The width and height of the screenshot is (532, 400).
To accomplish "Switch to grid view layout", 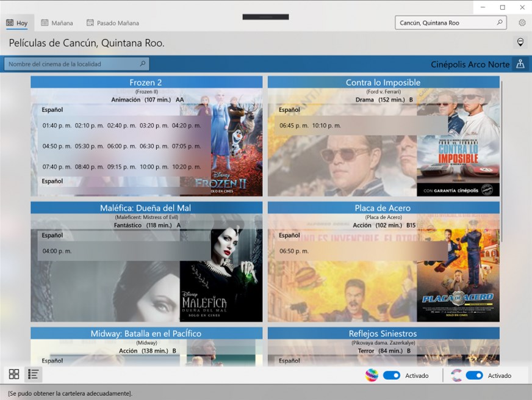I will [x=14, y=374].
